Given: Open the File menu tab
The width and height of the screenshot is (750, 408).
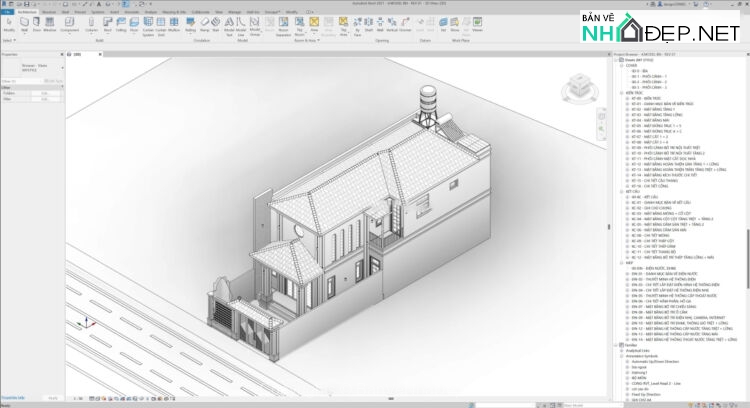Looking at the screenshot, I should tap(7, 12).
